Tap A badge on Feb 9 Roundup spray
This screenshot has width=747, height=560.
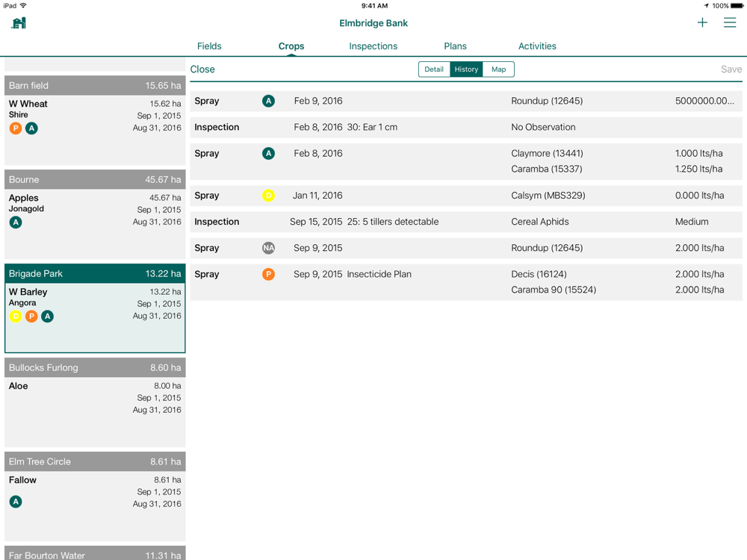click(x=269, y=101)
